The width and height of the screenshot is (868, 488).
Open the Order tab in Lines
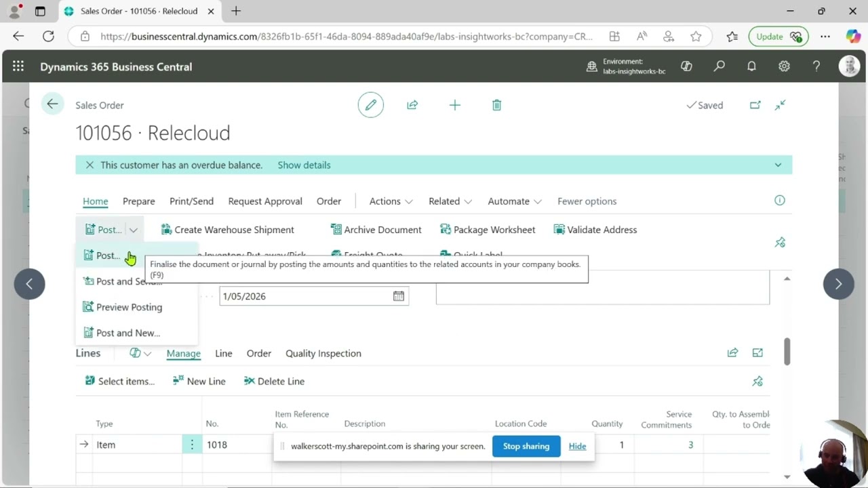coord(259,353)
